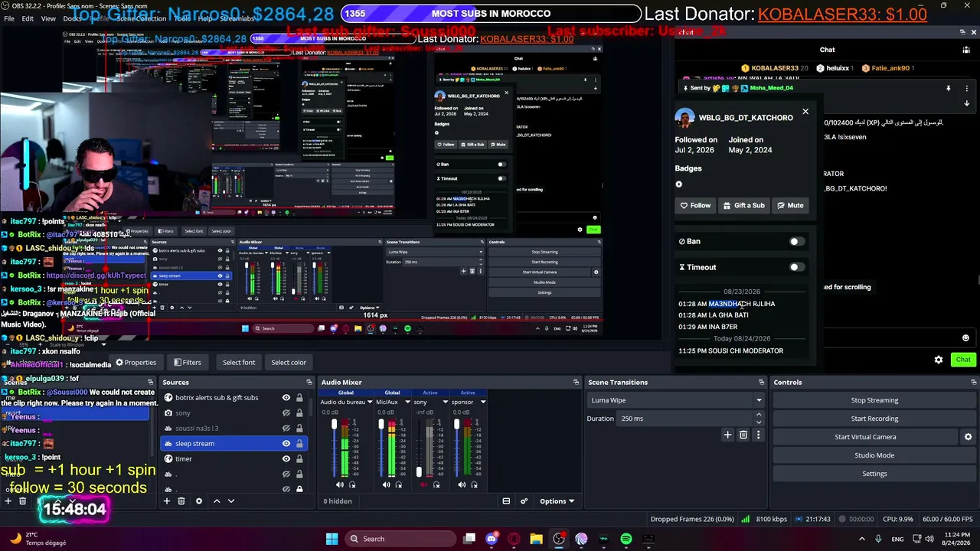This screenshot has width=980, height=551.
Task: Unlock the timer source
Action: [x=299, y=459]
